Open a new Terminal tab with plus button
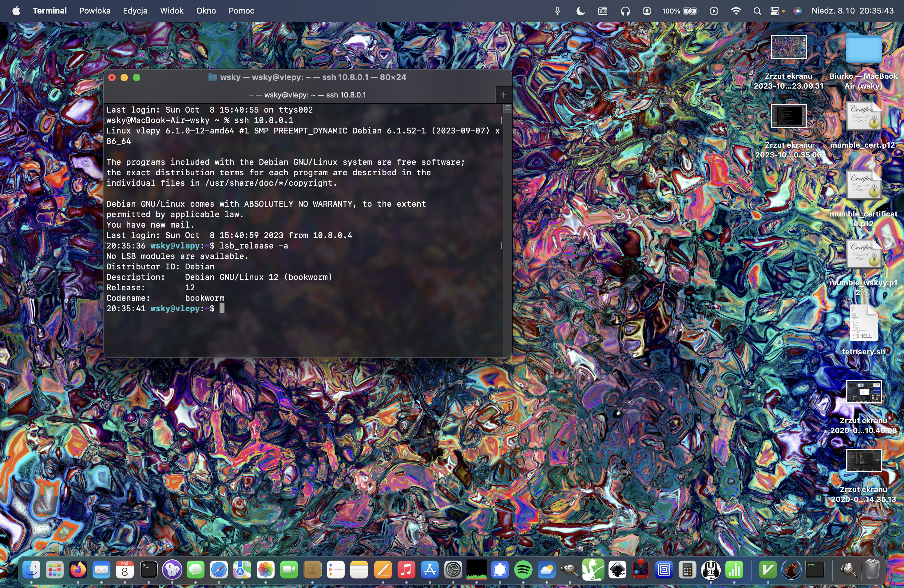 click(503, 95)
